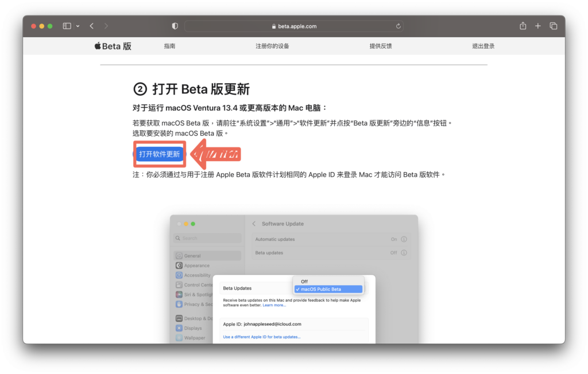Show the tab overview icon
588x374 pixels.
(553, 26)
